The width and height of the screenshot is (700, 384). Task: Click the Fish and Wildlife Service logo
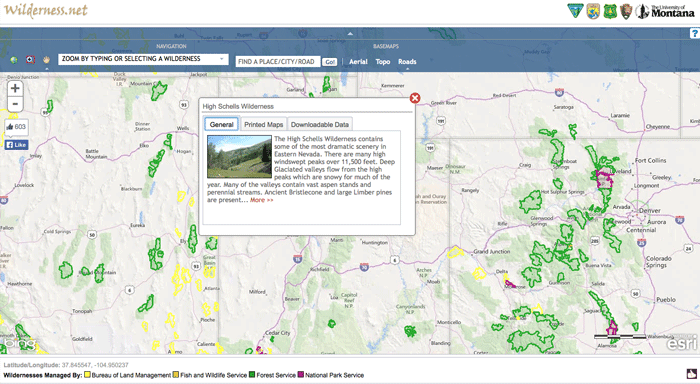click(593, 11)
